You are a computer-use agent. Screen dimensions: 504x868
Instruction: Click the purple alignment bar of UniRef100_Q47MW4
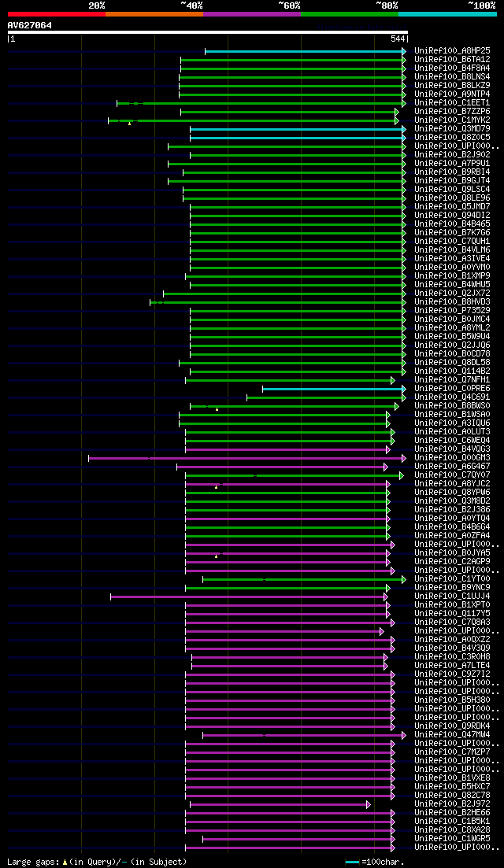coord(304,735)
